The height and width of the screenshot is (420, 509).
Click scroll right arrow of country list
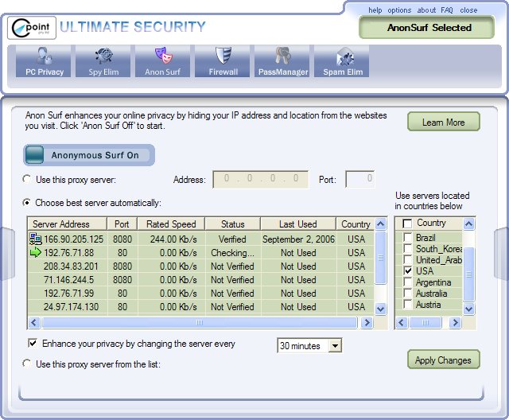point(456,322)
